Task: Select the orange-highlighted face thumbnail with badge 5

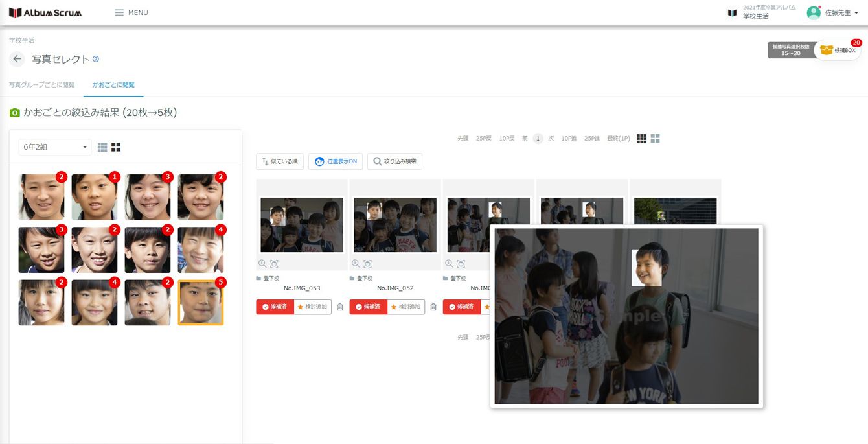Action: pyautogui.click(x=201, y=303)
